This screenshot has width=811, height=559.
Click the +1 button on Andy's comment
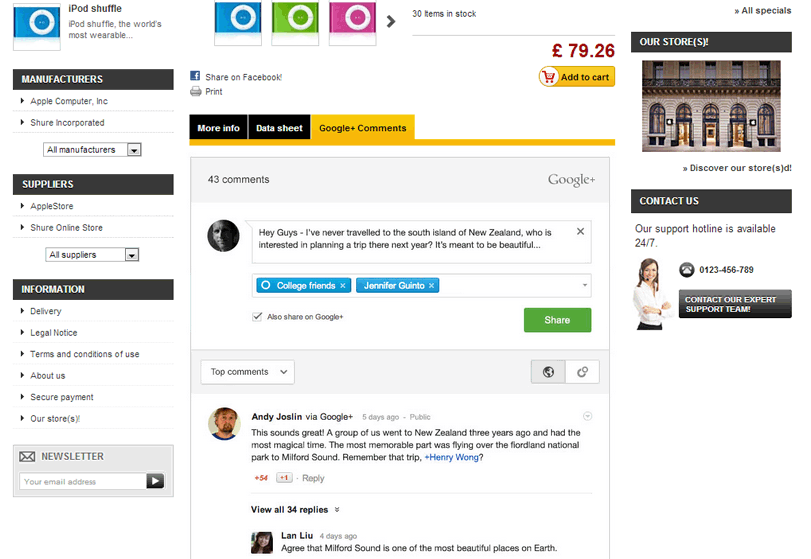[284, 478]
